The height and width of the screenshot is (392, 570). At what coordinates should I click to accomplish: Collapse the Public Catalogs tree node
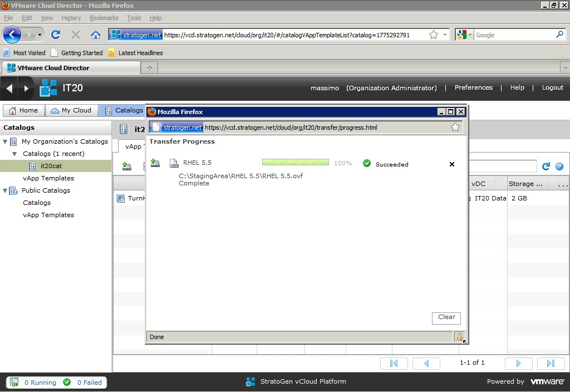(x=5, y=190)
